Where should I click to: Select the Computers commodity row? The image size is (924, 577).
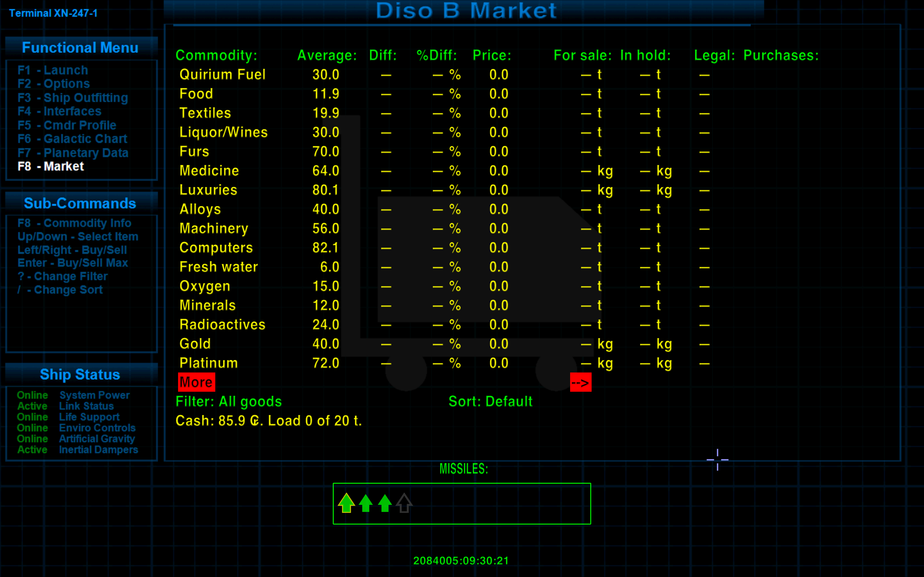[x=216, y=248]
